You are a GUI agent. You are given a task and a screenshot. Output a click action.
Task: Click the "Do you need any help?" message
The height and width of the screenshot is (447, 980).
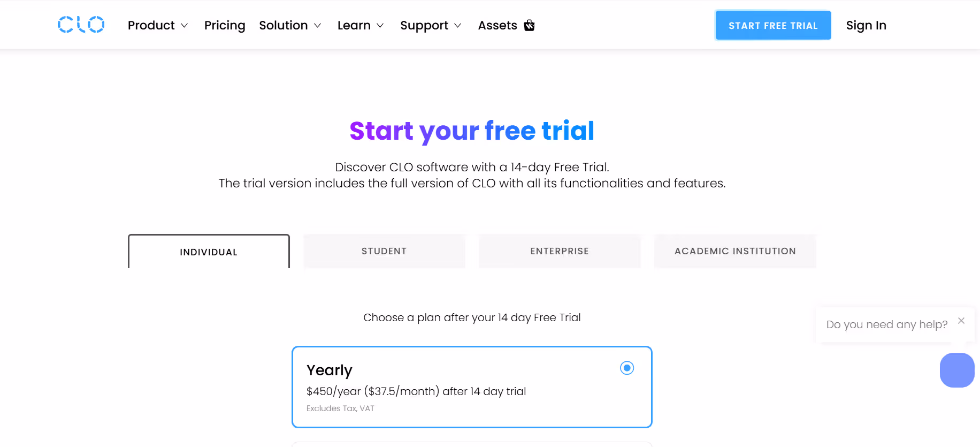[x=886, y=324]
